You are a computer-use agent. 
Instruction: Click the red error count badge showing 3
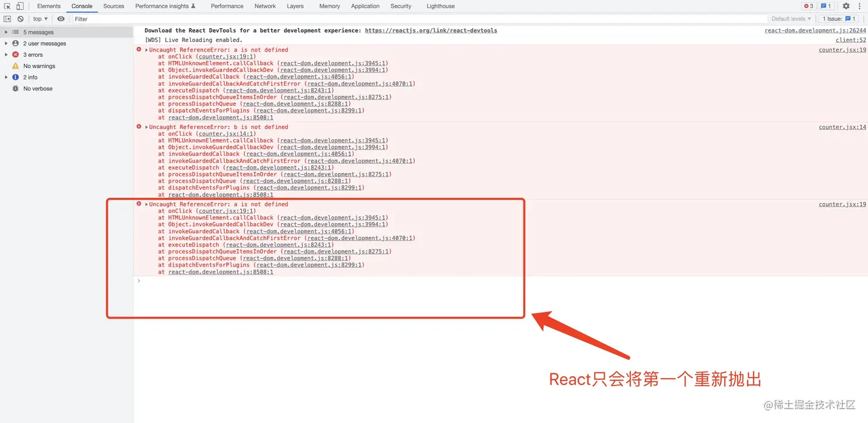(808, 6)
